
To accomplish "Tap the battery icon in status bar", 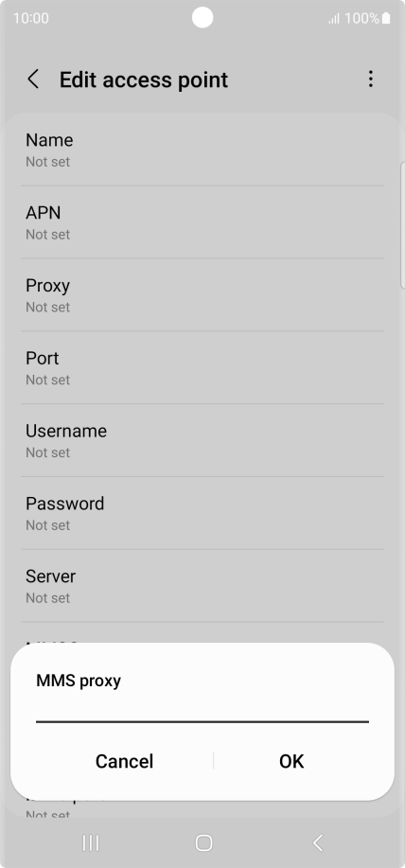I will tap(386, 18).
